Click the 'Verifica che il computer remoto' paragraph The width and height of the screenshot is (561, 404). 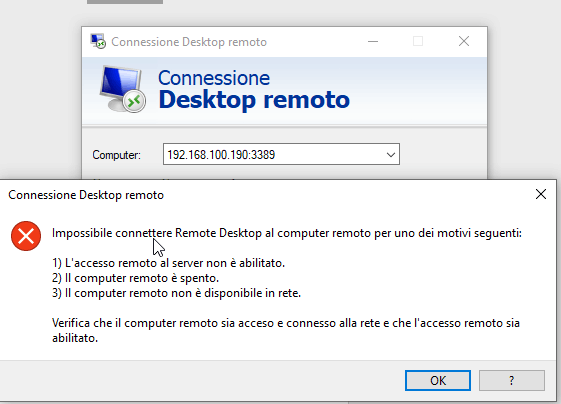[286, 330]
